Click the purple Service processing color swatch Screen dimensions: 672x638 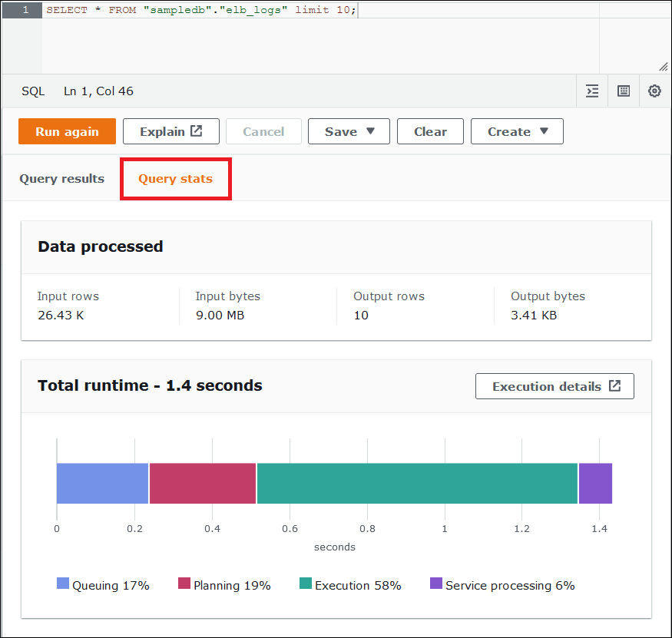pyautogui.click(x=435, y=585)
